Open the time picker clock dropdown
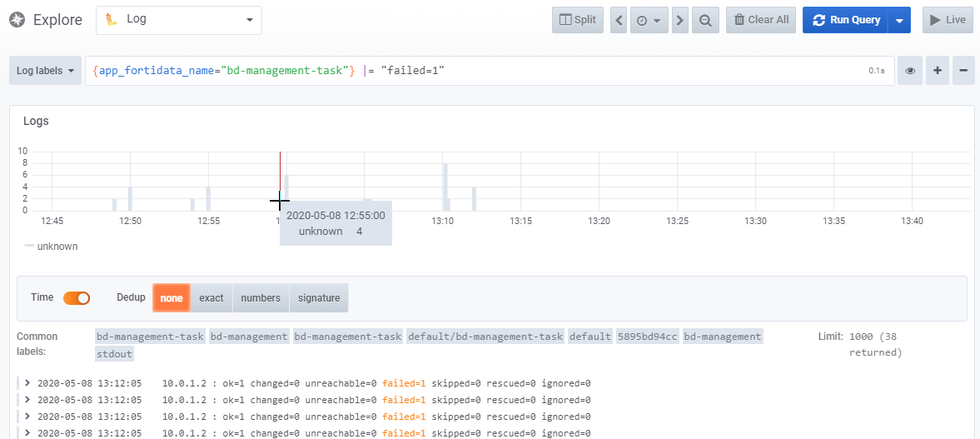 coord(649,20)
